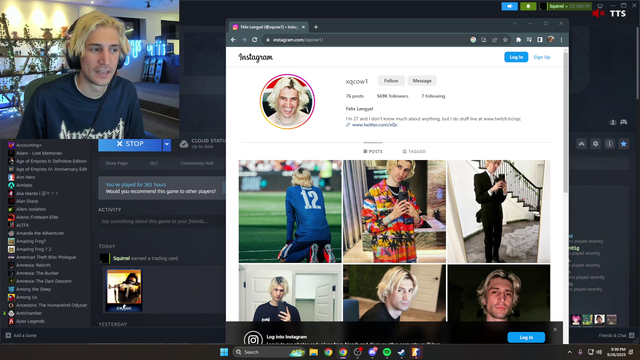640x360 pixels.
Task: Open the Chrome three-dot menu
Action: [x=562, y=40]
